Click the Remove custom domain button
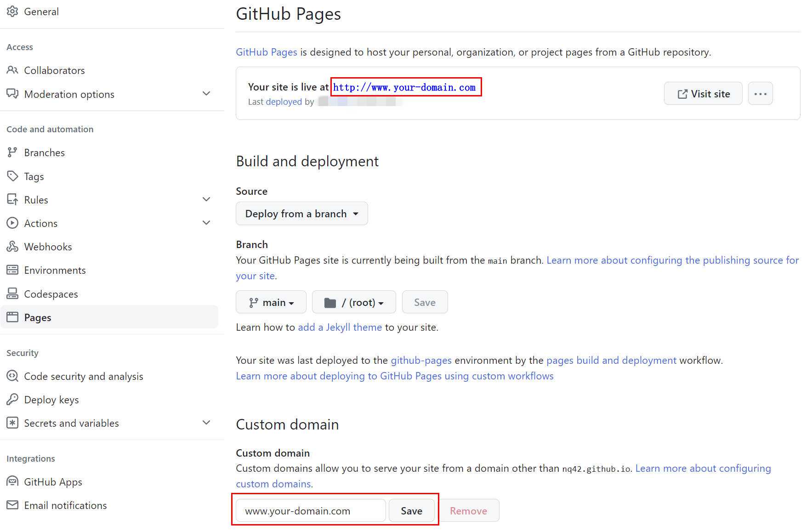This screenshot has width=812, height=531. pyautogui.click(x=468, y=511)
